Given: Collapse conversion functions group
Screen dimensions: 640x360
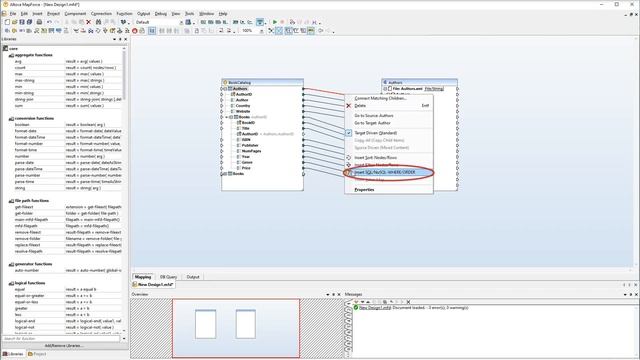Looking at the screenshot, I should click(11, 118).
